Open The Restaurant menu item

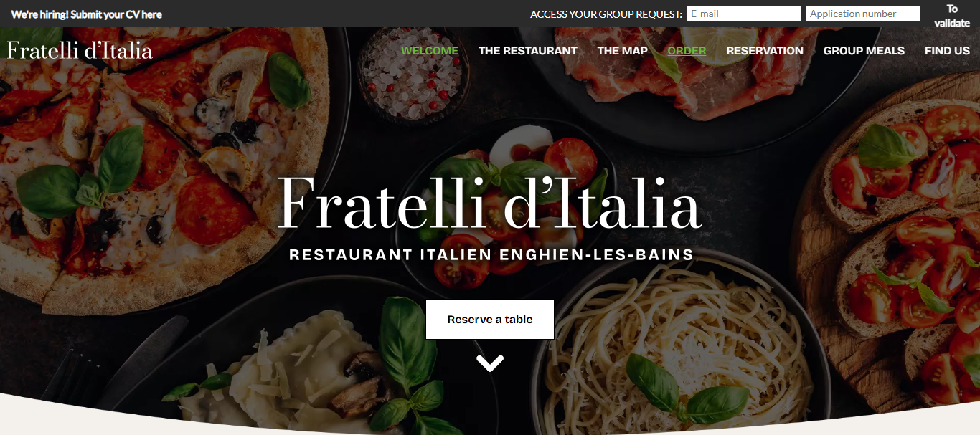tap(528, 51)
